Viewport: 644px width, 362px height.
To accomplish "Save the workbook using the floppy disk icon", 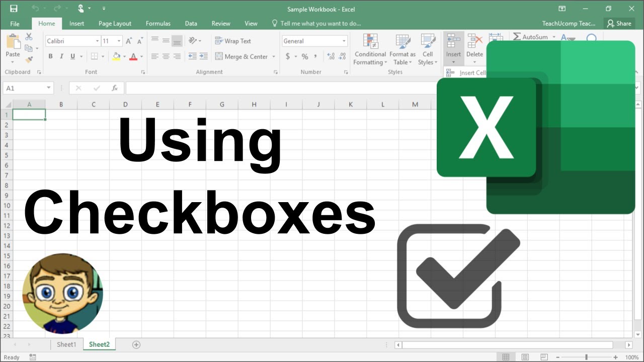I will [14, 9].
